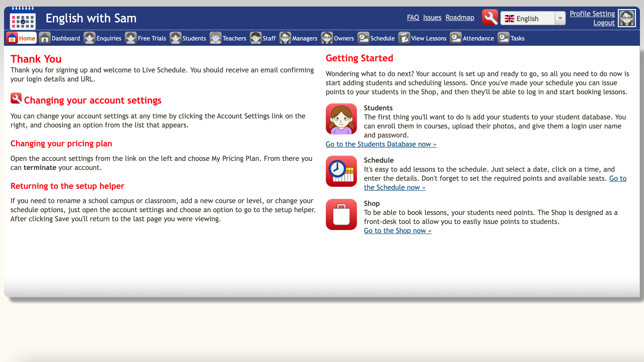Click the red Shop bag icon
Image resolution: width=644 pixels, height=362 pixels.
pyautogui.click(x=341, y=214)
